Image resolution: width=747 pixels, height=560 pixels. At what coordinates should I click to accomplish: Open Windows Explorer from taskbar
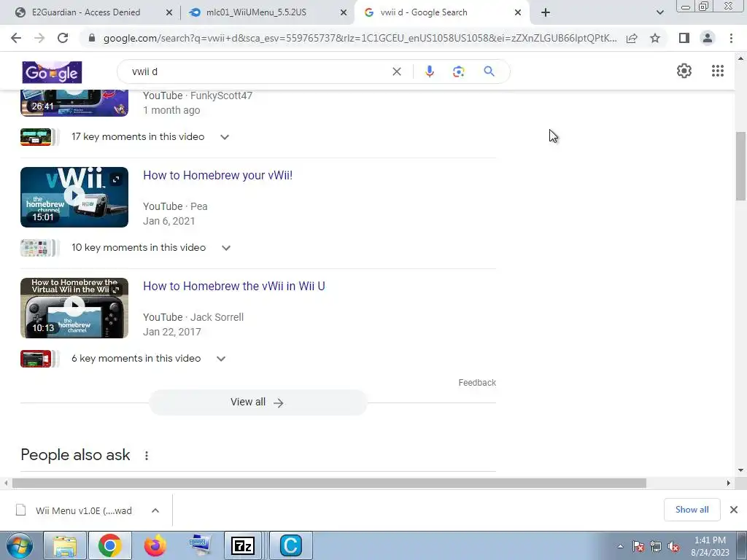click(65, 545)
